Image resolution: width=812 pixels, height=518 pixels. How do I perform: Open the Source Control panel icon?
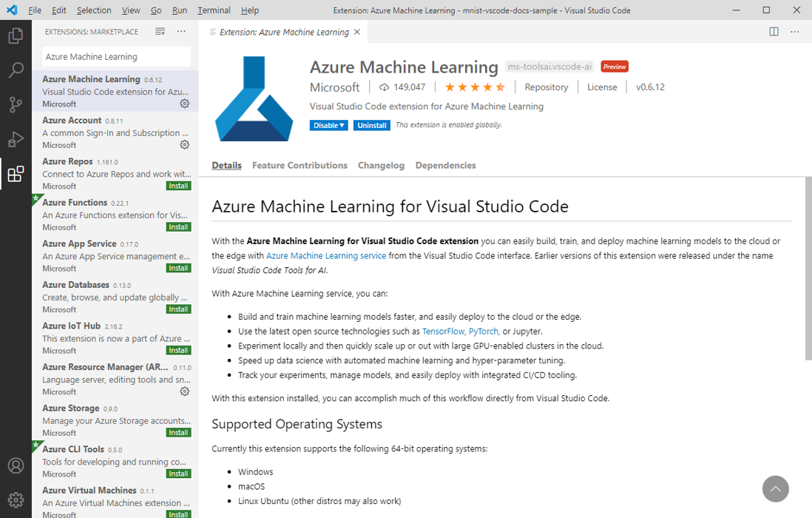(16, 104)
